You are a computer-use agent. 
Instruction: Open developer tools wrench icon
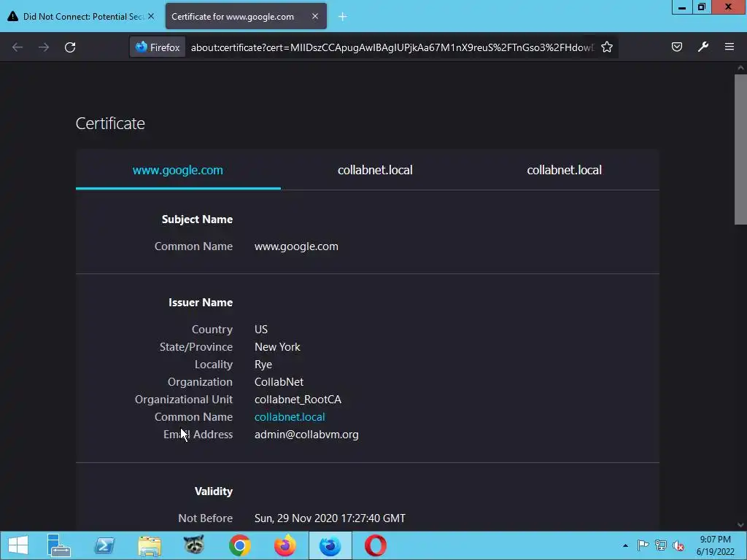coord(703,47)
